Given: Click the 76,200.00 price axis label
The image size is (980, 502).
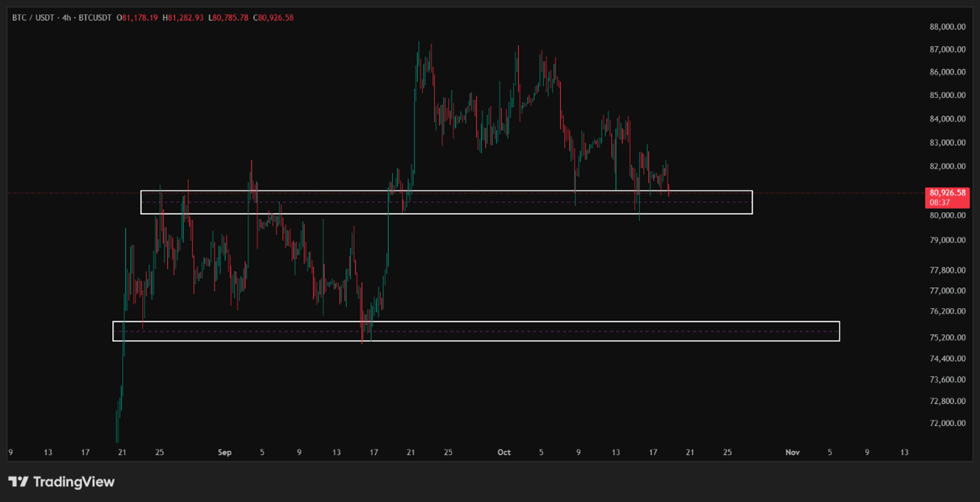Looking at the screenshot, I should pos(947,311).
